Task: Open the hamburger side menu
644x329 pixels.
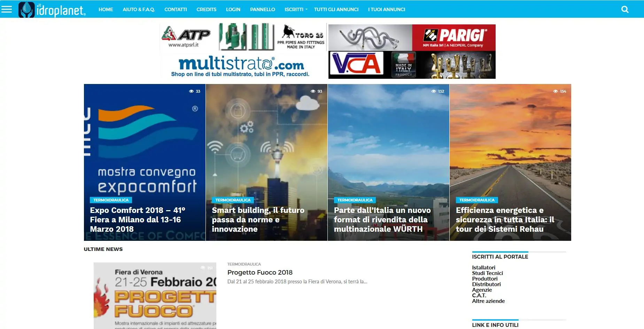Action: 7,9
